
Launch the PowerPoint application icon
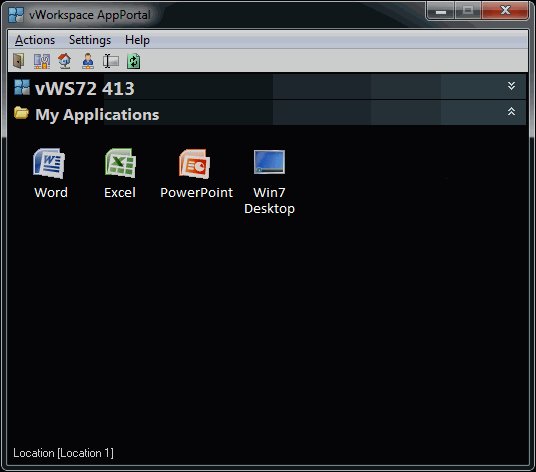click(195, 164)
